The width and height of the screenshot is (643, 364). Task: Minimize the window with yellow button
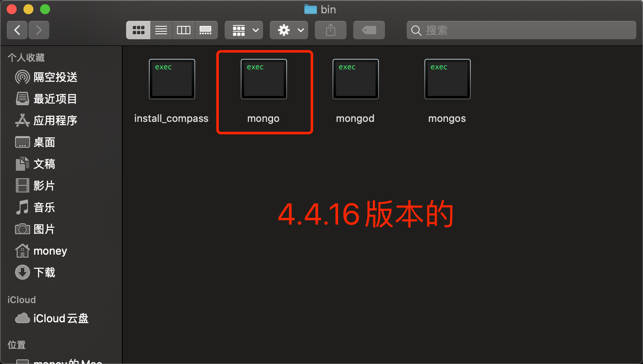[x=28, y=9]
